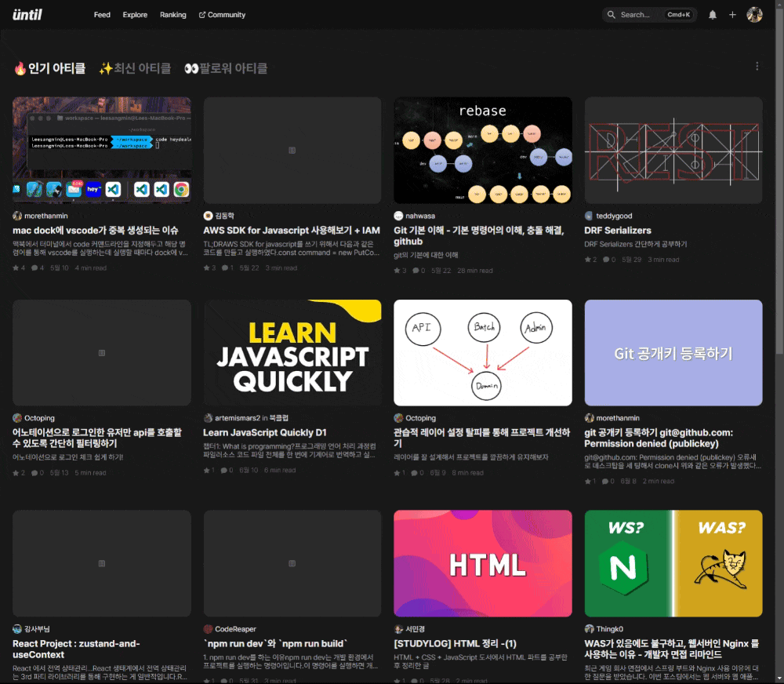Screen dimensions: 784x684
Task: Click teddygood author avatar
Action: (x=589, y=216)
